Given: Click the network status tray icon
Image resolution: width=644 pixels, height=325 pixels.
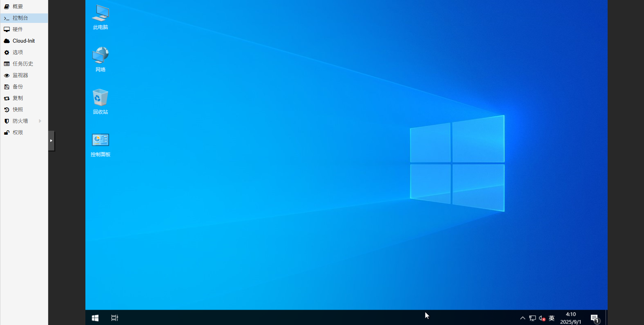Looking at the screenshot, I should tap(533, 318).
